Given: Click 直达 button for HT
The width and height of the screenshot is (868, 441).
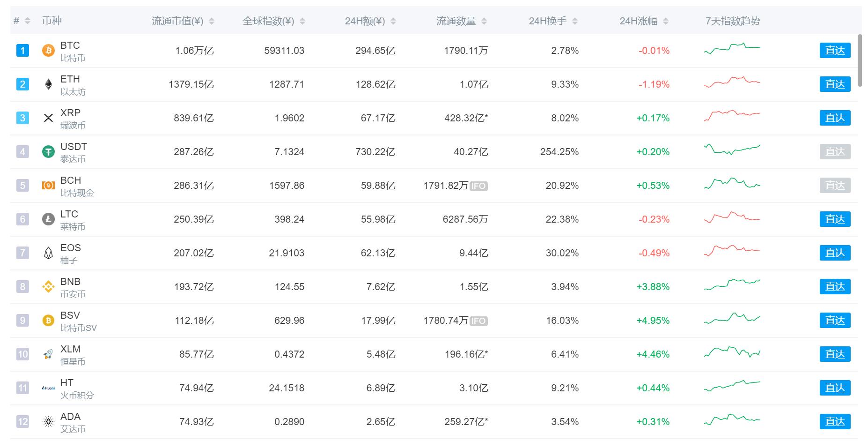Looking at the screenshot, I should [835, 388].
